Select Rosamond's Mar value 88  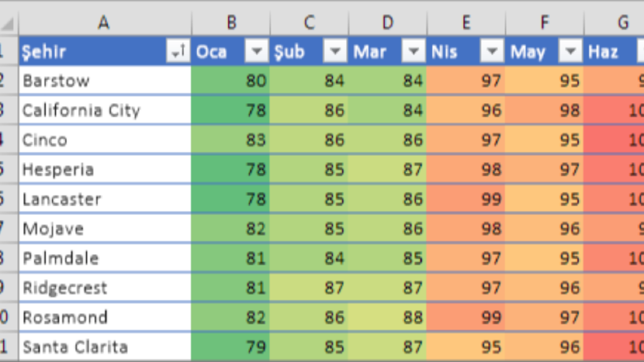[x=387, y=317]
